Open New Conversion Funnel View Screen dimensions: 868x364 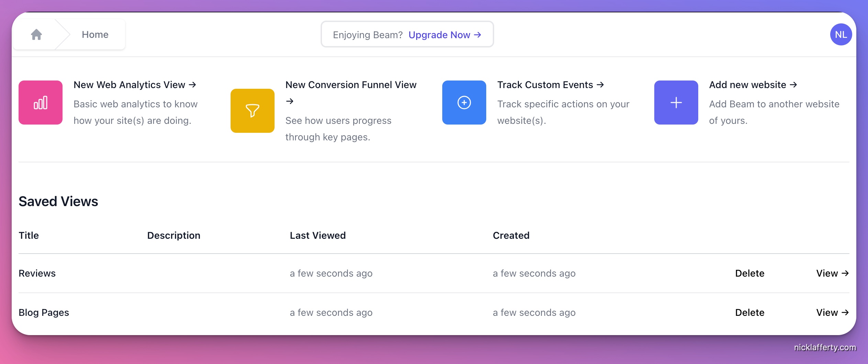tap(350, 85)
